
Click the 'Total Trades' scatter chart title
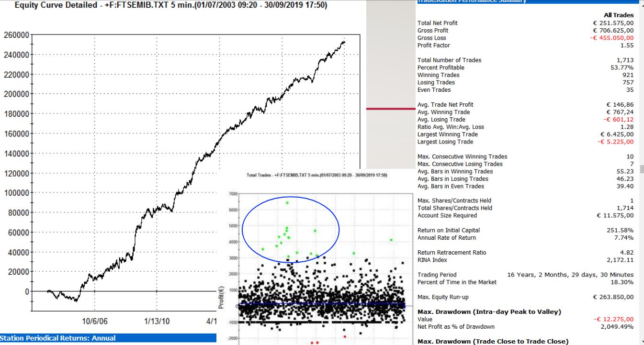tap(316, 176)
